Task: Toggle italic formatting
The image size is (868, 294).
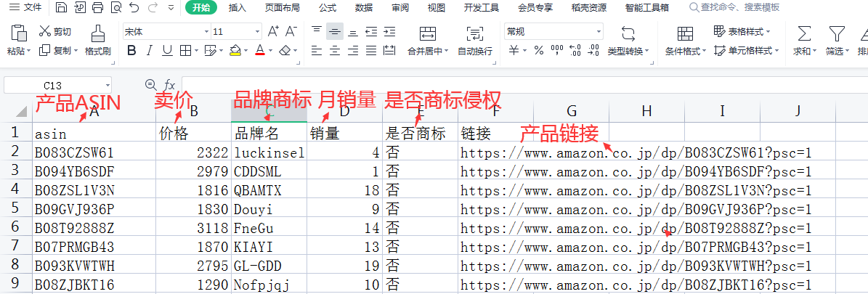Action: pos(149,51)
